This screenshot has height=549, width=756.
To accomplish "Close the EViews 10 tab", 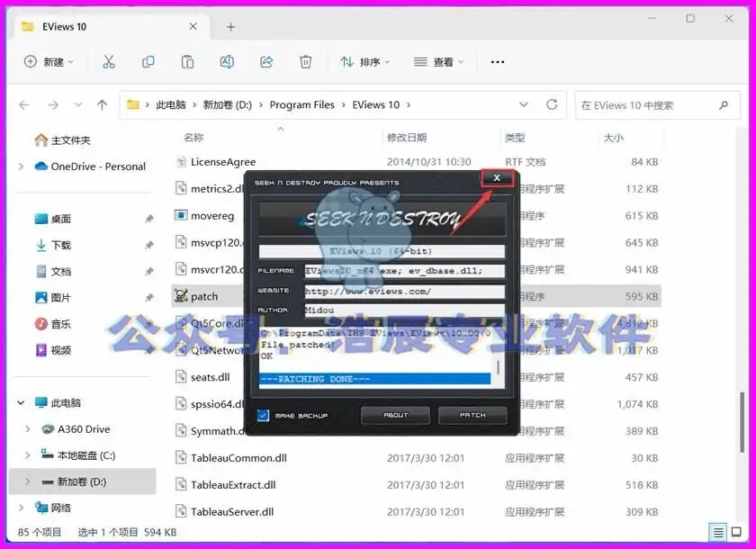I will [193, 26].
